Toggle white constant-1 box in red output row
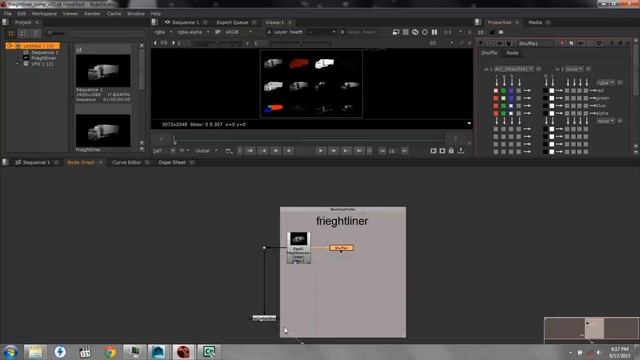The height and width of the screenshot is (360, 640). click(552, 91)
